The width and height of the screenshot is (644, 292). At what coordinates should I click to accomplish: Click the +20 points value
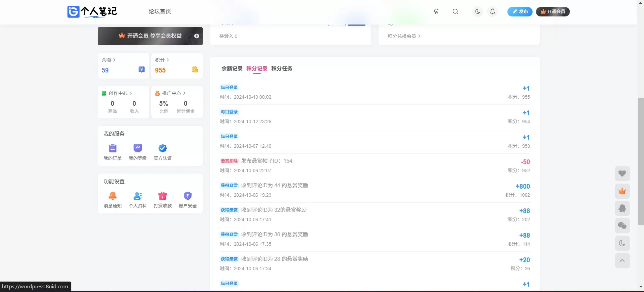click(x=525, y=260)
